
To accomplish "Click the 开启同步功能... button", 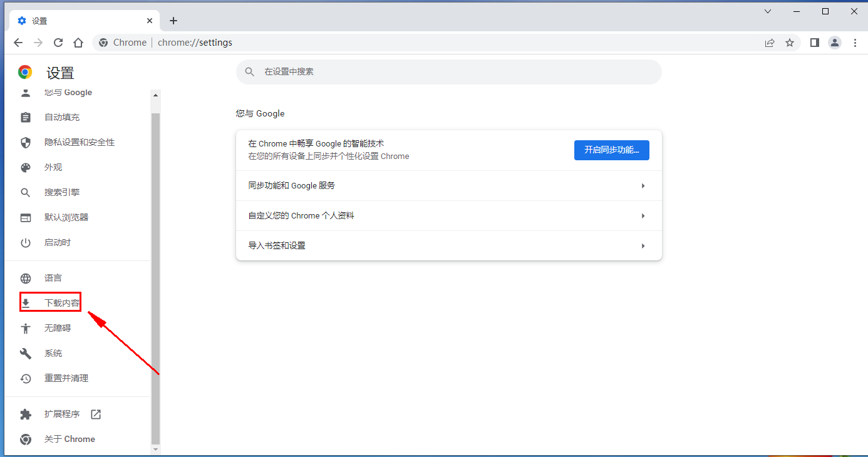I will [x=612, y=150].
